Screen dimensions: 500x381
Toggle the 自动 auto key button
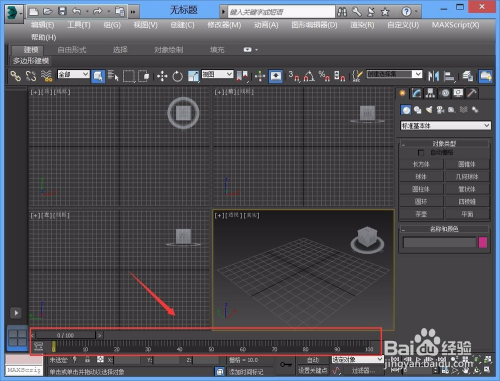pyautogui.click(x=313, y=360)
